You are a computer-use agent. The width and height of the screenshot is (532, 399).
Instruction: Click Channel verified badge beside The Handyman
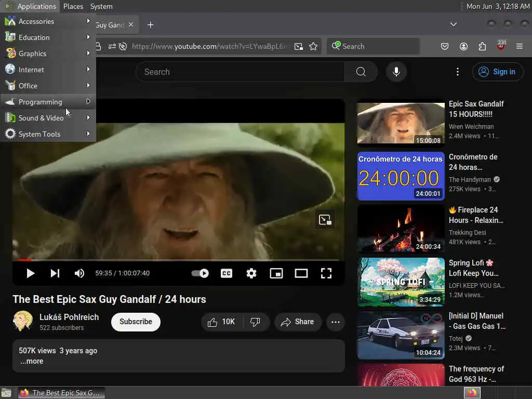[x=497, y=179]
